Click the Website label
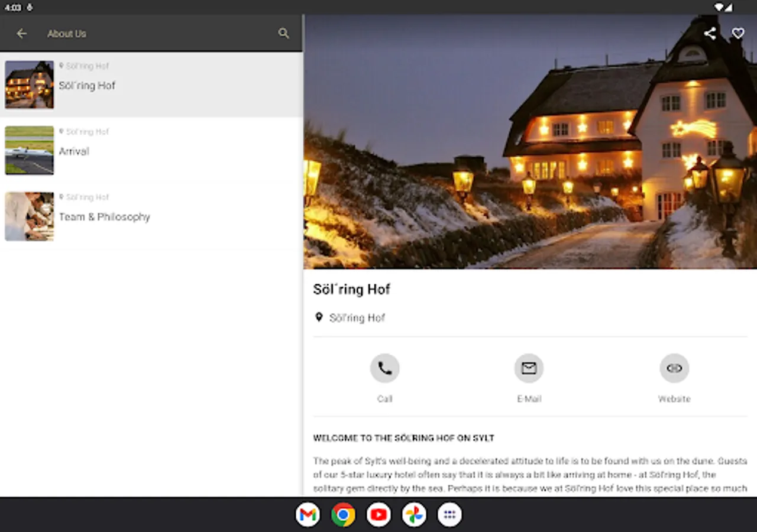This screenshot has width=757, height=532. 674,399
